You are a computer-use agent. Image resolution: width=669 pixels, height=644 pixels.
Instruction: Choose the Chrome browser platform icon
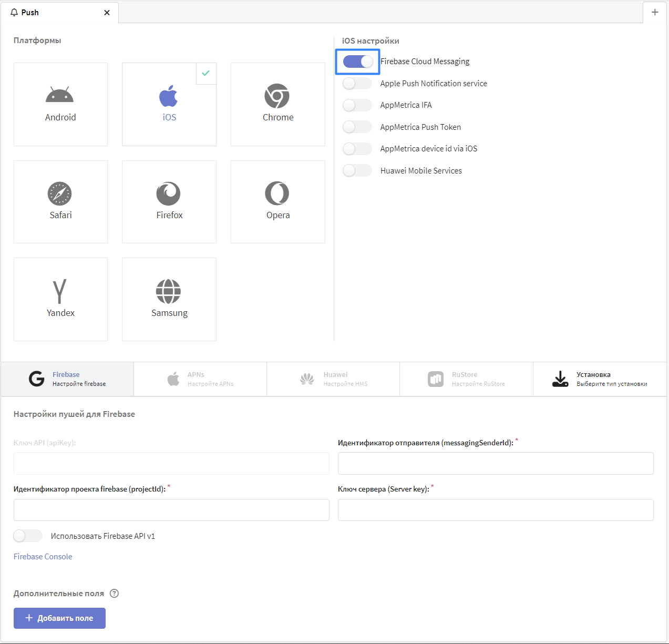click(277, 96)
